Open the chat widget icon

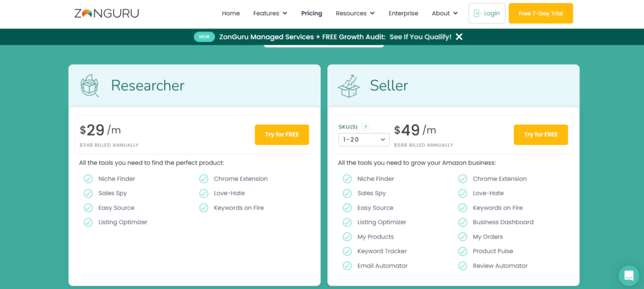click(628, 275)
